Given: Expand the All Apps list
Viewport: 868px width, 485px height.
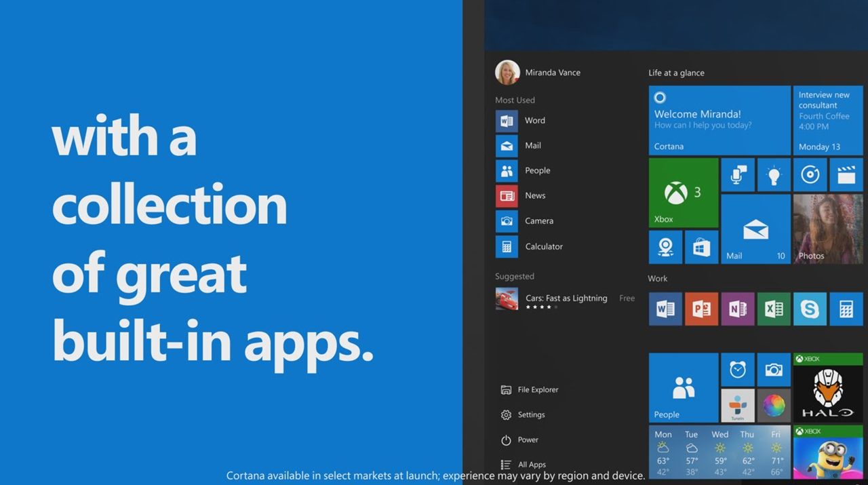Looking at the screenshot, I should click(531, 465).
